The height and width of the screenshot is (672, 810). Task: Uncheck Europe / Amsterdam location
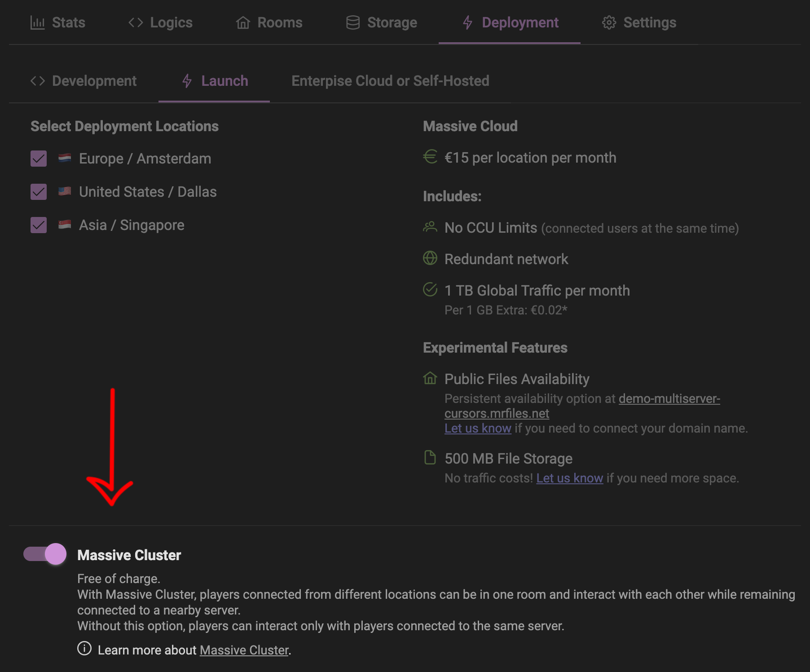(39, 159)
